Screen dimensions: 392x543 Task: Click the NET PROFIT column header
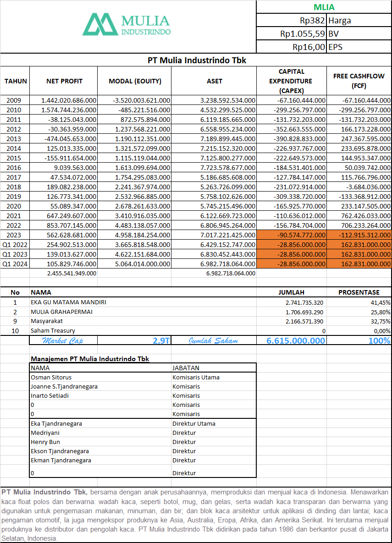pyautogui.click(x=64, y=81)
